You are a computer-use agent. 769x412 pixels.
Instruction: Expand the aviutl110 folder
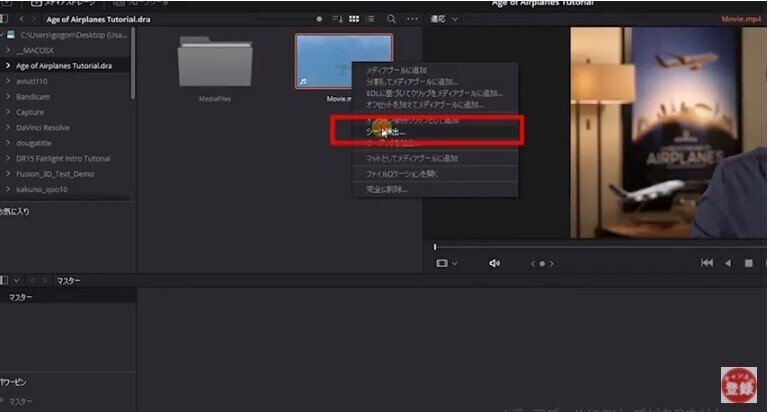tap(8, 81)
